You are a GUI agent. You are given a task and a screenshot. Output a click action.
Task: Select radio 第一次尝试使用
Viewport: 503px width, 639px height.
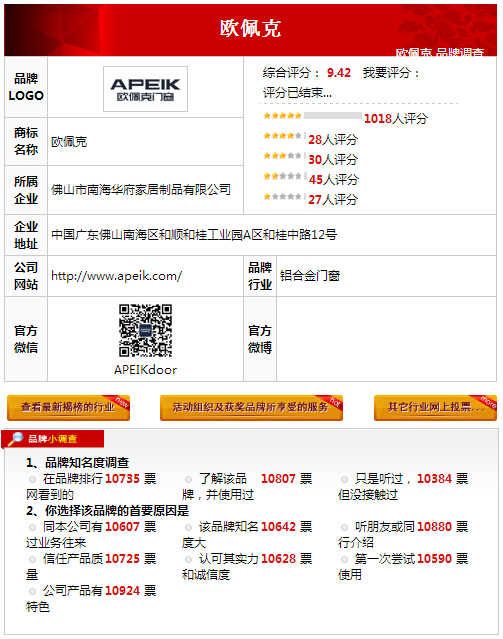344,559
